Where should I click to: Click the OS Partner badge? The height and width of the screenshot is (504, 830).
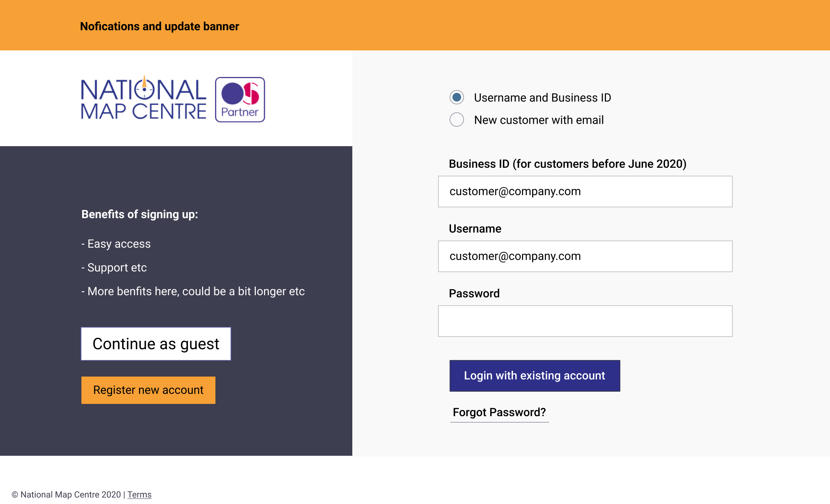coord(240,100)
